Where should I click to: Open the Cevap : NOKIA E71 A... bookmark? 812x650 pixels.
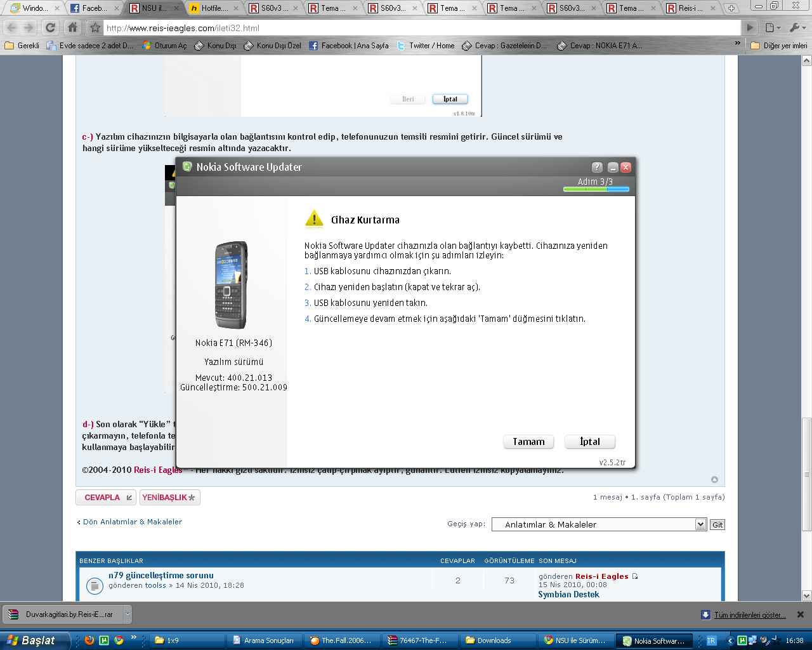[599, 46]
